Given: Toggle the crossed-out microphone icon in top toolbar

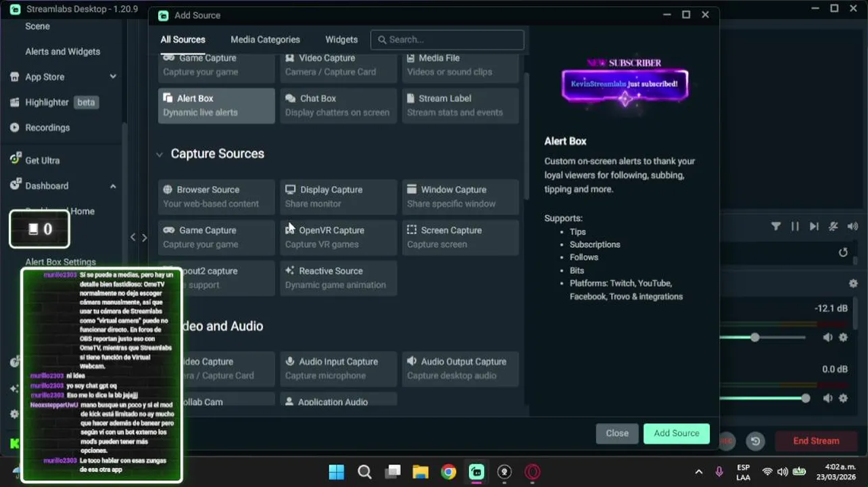Looking at the screenshot, I should tap(834, 227).
